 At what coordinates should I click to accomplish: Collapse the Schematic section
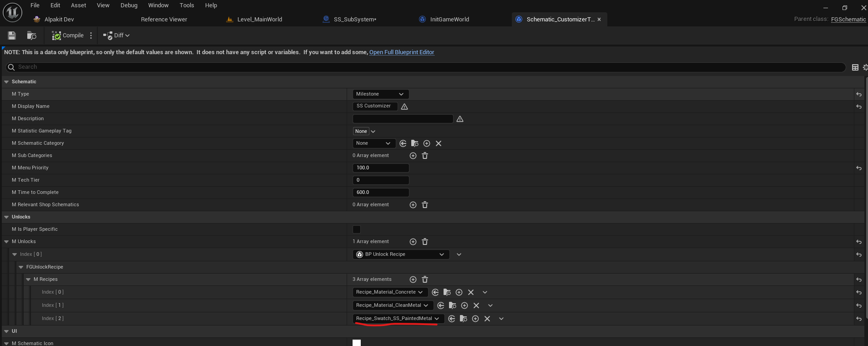click(x=6, y=82)
